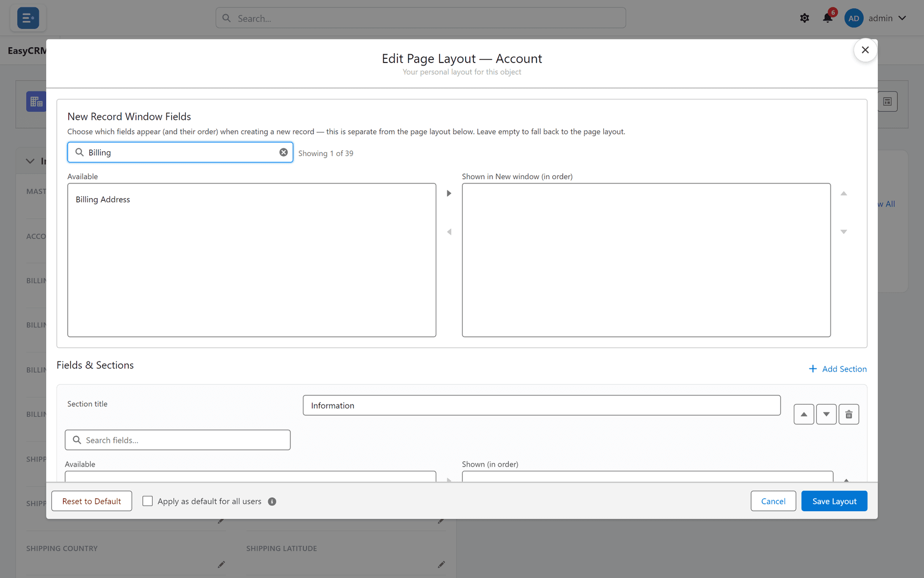Collapse the section chevron behind dialog
Viewport: 924px width, 578px height.
pyautogui.click(x=30, y=161)
